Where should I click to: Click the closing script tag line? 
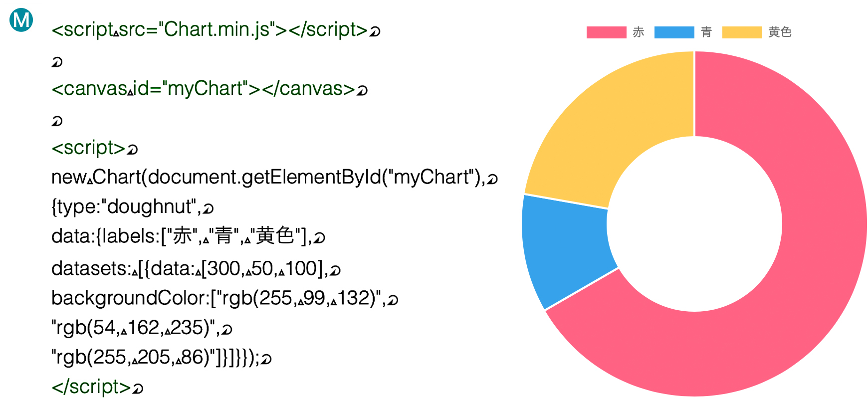[x=98, y=387]
